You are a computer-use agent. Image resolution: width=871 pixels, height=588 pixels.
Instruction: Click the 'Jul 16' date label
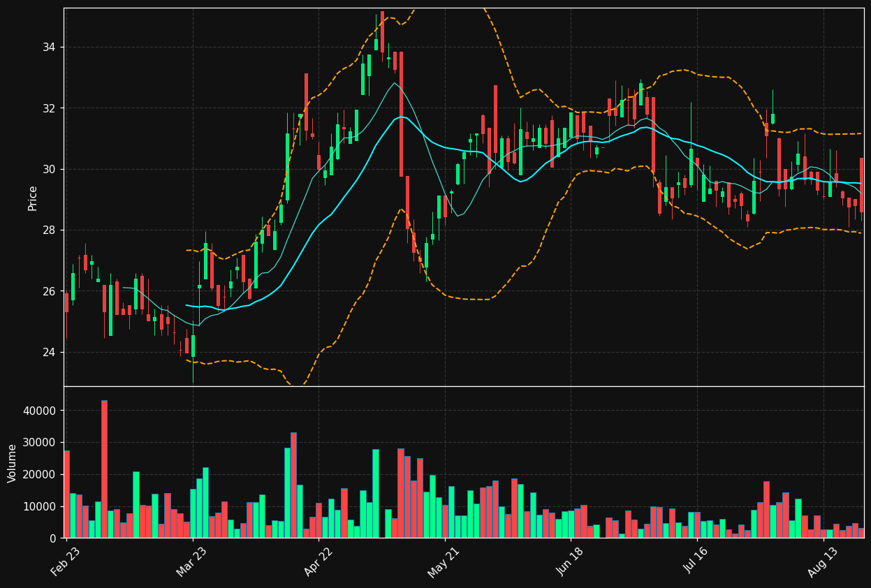click(696, 561)
